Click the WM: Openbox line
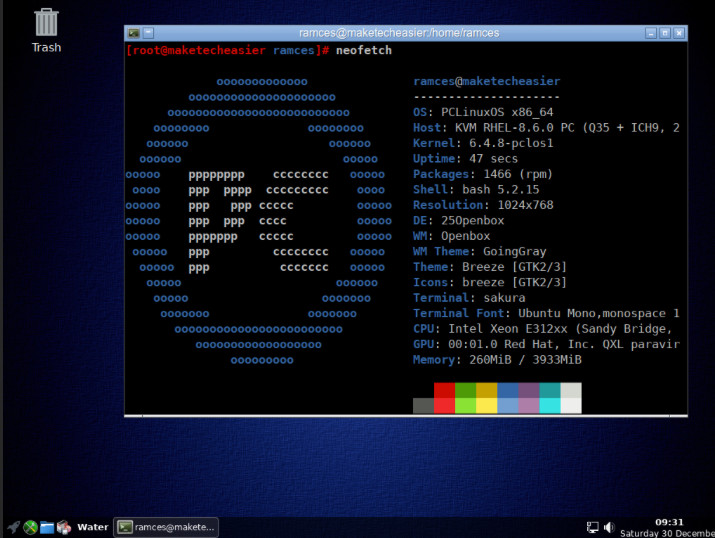This screenshot has height=538, width=715. [451, 236]
